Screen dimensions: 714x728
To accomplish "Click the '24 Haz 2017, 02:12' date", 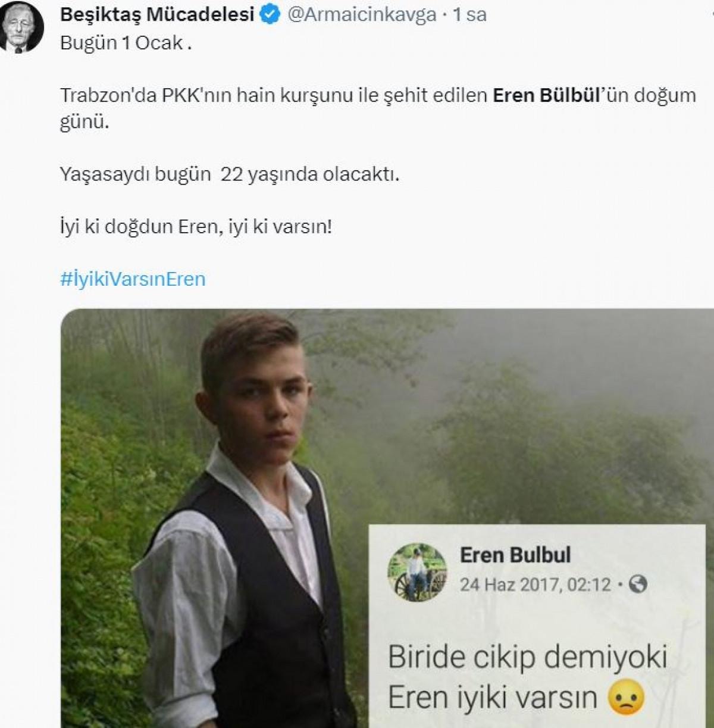I will pos(535,585).
